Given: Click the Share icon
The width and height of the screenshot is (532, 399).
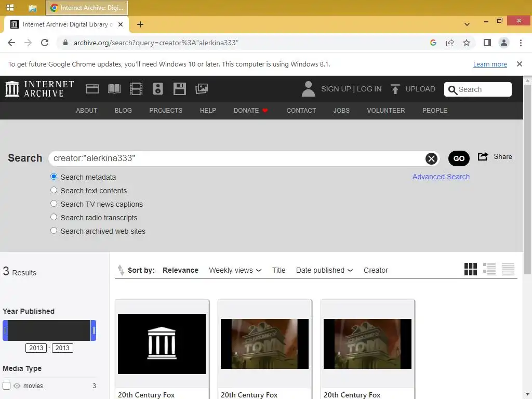Looking at the screenshot, I should (x=483, y=156).
